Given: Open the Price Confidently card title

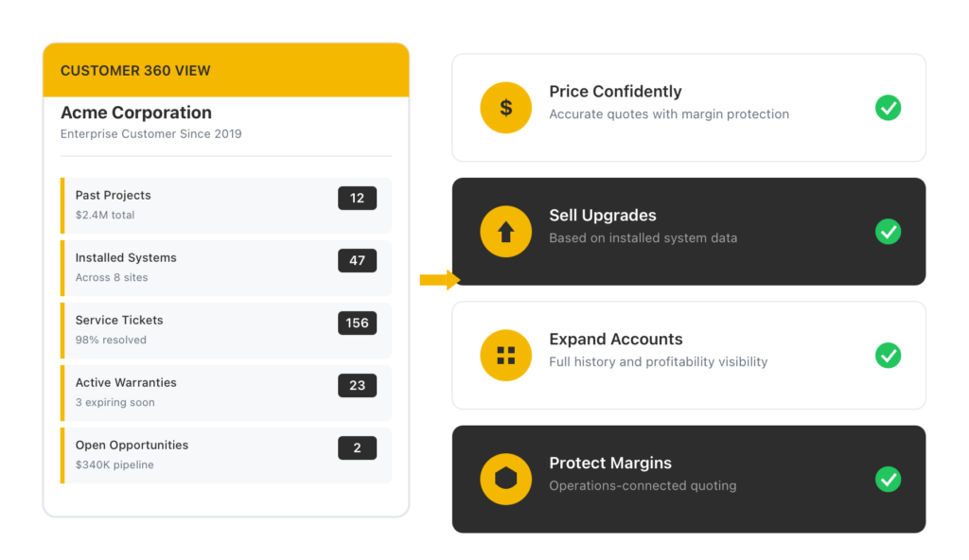Looking at the screenshot, I should (615, 92).
